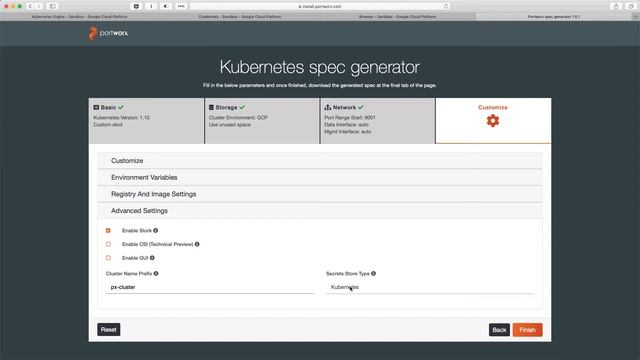
Task: Collapse the Advanced Settings section
Action: click(x=320, y=211)
